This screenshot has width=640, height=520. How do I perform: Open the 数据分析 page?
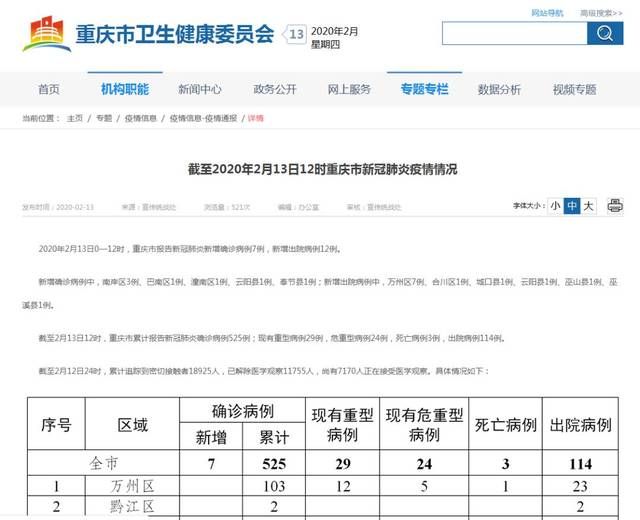tap(499, 89)
